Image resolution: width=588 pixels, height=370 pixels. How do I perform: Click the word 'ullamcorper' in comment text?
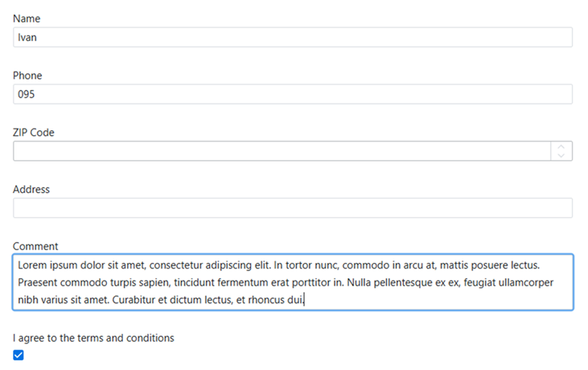pos(526,282)
